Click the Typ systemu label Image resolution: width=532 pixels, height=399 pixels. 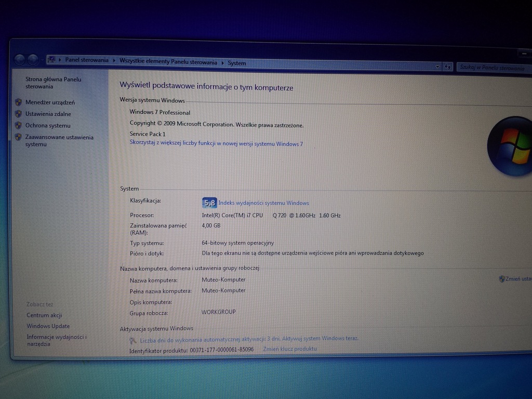tap(147, 243)
